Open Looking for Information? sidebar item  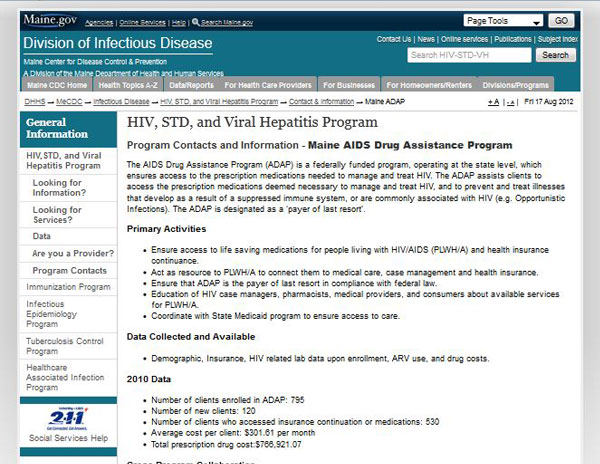coord(59,188)
